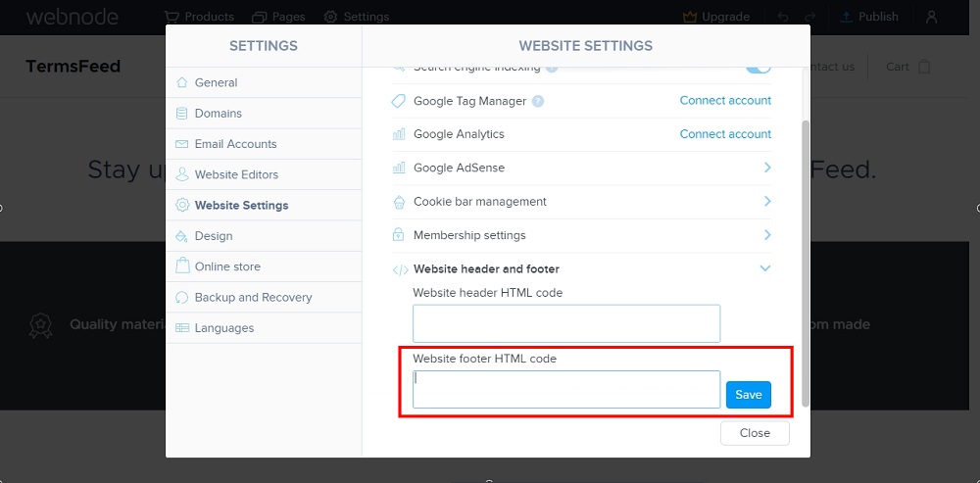Close the settings dialog

pos(755,433)
